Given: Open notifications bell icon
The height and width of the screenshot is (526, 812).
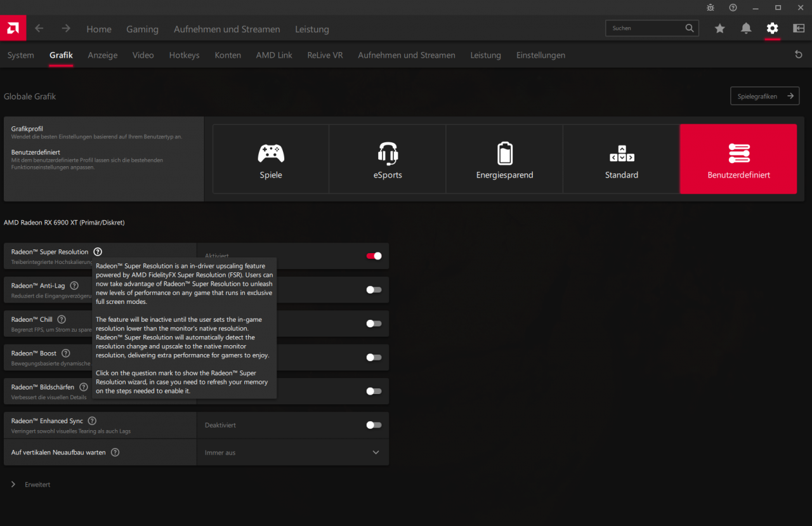Looking at the screenshot, I should [746, 29].
